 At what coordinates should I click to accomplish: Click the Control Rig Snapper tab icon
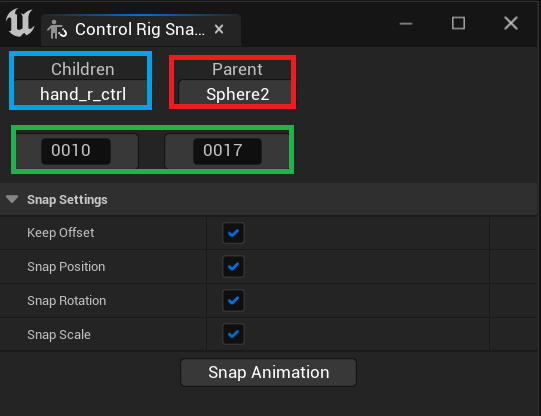(x=57, y=30)
